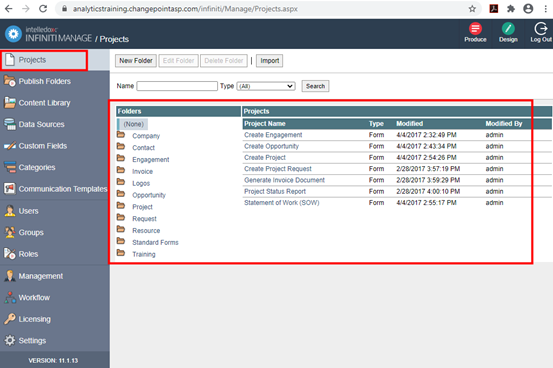Click the Workflow sidebar icon
Viewport: 553px width, 368px height.
pyautogui.click(x=10, y=297)
